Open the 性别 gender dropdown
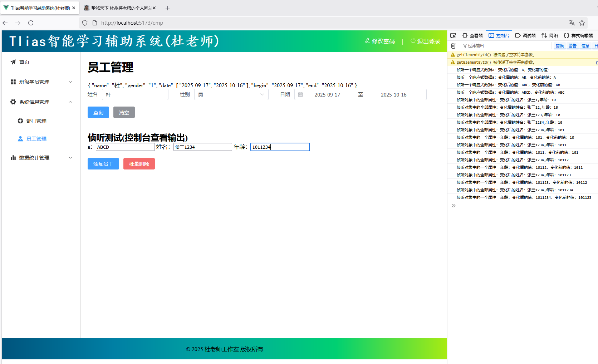The image size is (598, 364). coord(231,95)
